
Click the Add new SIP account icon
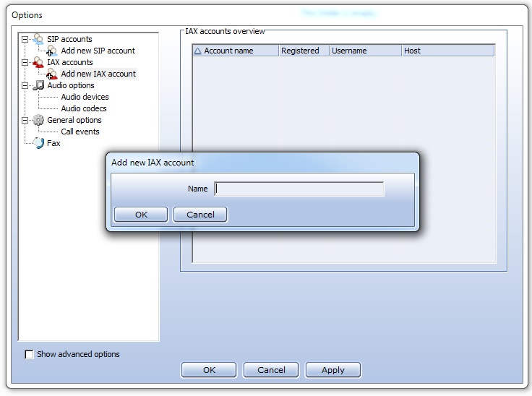51,51
